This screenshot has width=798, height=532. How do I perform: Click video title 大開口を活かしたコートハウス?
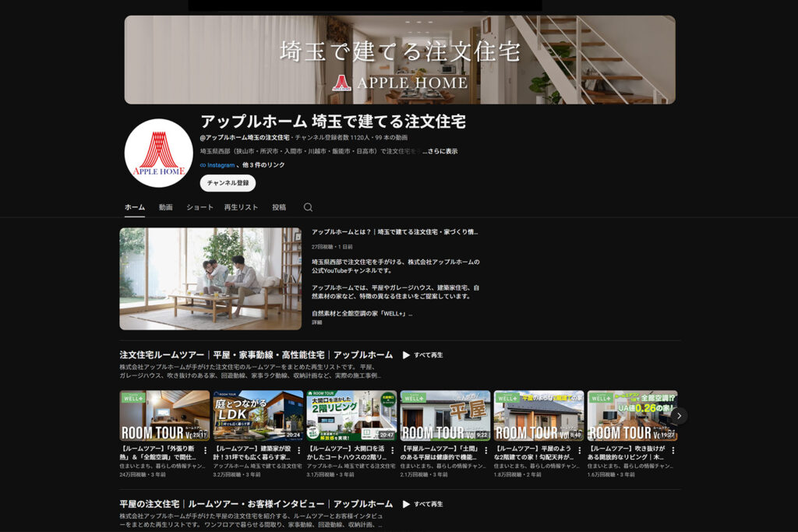click(347, 453)
